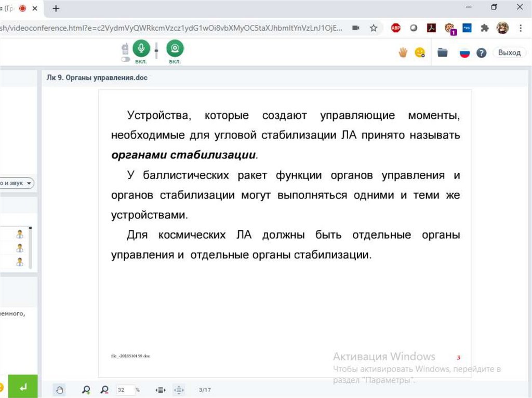Open the files folder icon
Screen dimensions: 532x398
pos(443,52)
